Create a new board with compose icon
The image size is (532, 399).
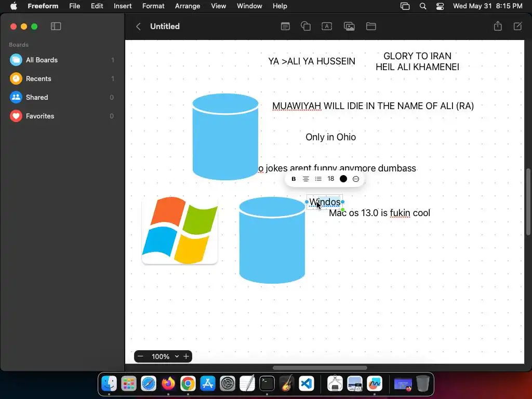coord(518,26)
